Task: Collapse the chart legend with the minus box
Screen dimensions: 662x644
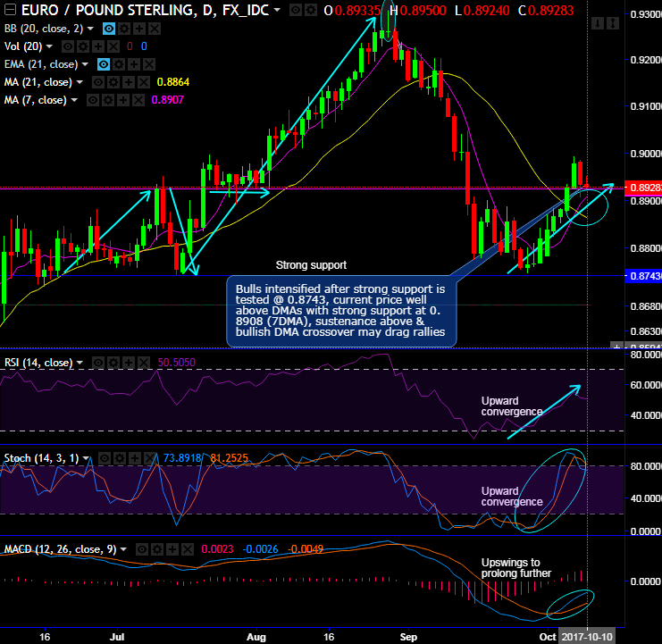Action: pyautogui.click(x=9, y=9)
